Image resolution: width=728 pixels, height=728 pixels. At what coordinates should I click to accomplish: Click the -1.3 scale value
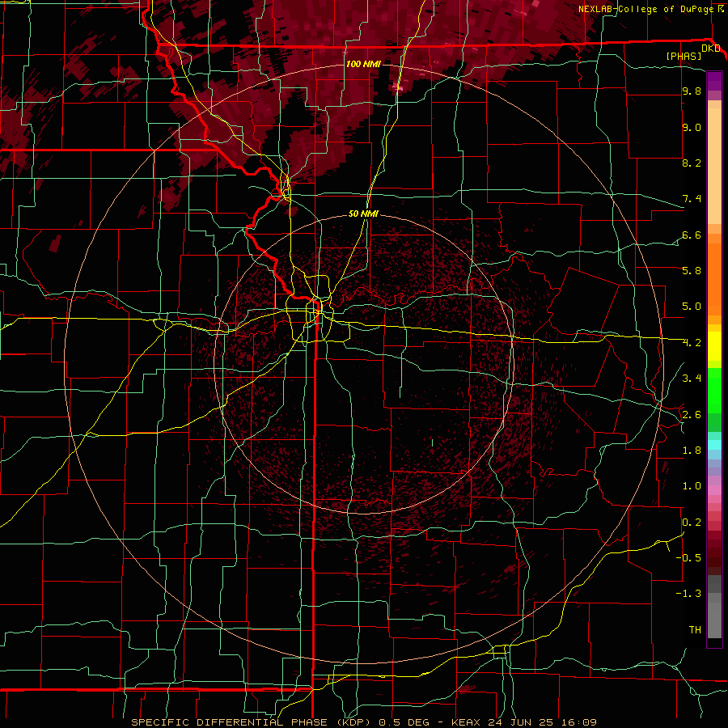(x=688, y=594)
